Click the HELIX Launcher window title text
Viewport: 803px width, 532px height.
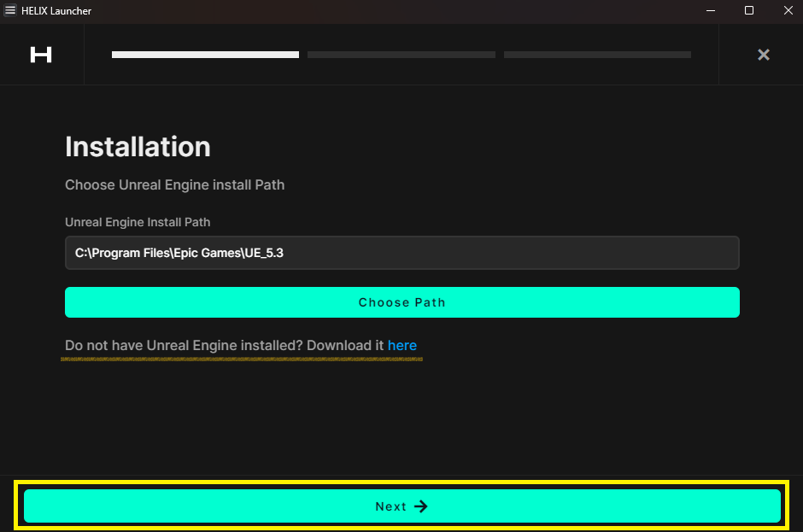56,10
